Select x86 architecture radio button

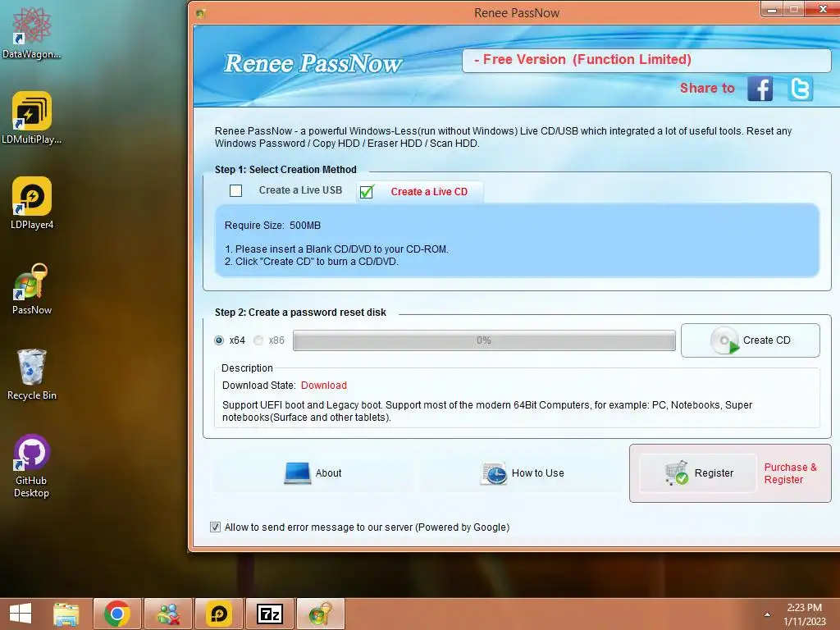pyautogui.click(x=258, y=340)
